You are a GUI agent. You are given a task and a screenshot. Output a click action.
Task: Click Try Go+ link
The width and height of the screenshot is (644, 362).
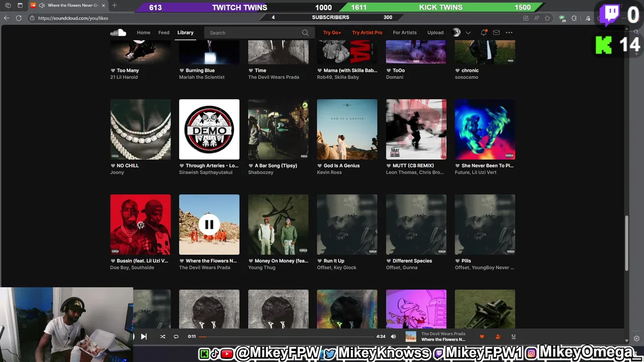point(332,33)
